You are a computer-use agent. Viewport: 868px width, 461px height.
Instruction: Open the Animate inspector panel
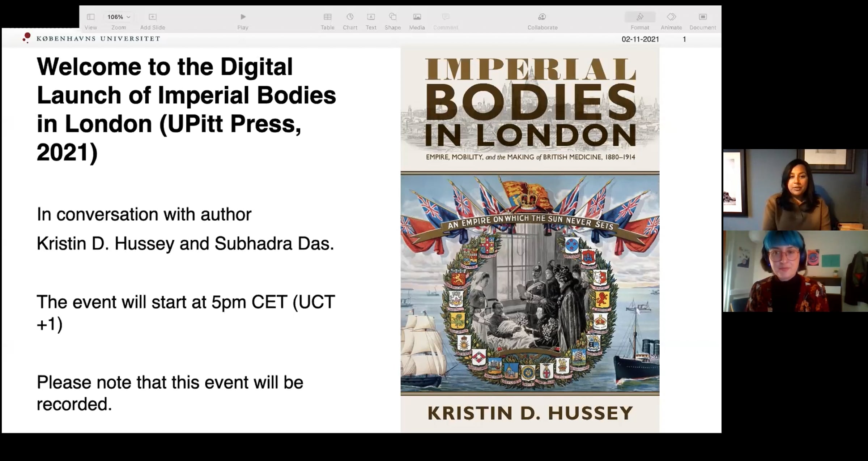671,17
